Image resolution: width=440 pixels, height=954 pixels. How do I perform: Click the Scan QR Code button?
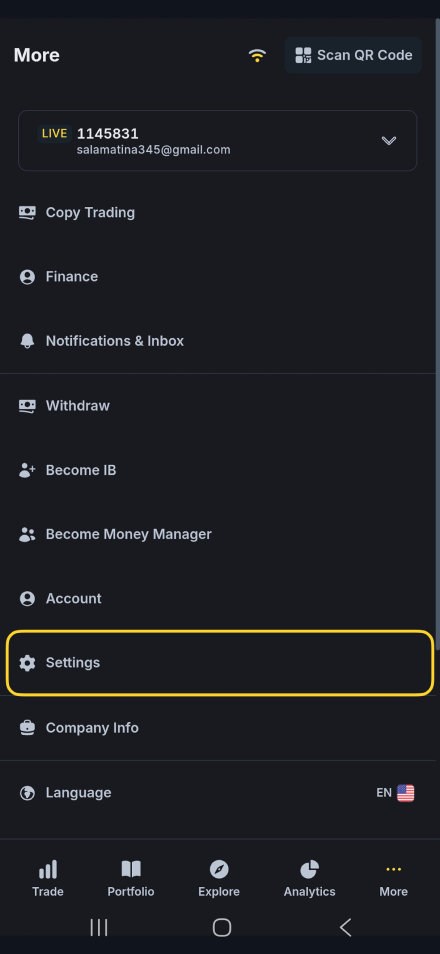[x=354, y=55]
